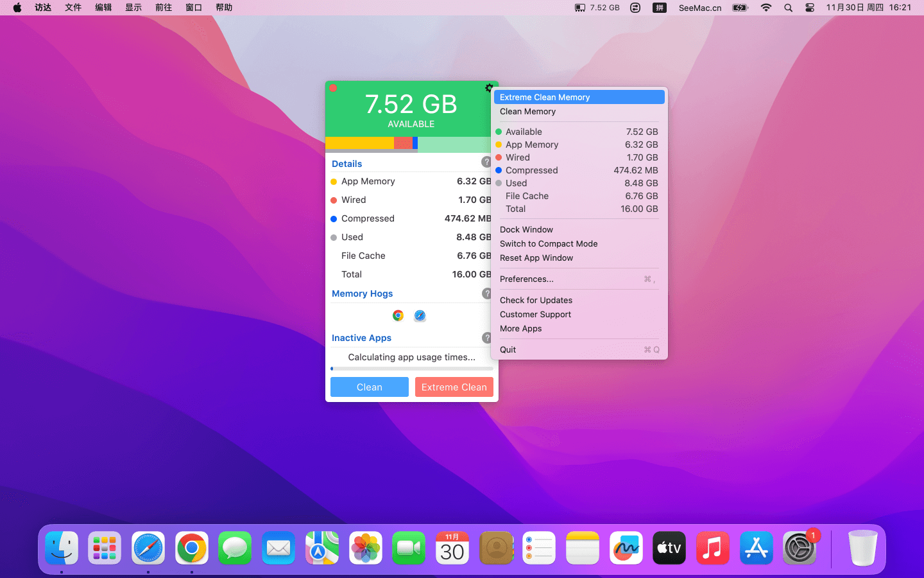Open Maps from the Dock

(x=322, y=548)
